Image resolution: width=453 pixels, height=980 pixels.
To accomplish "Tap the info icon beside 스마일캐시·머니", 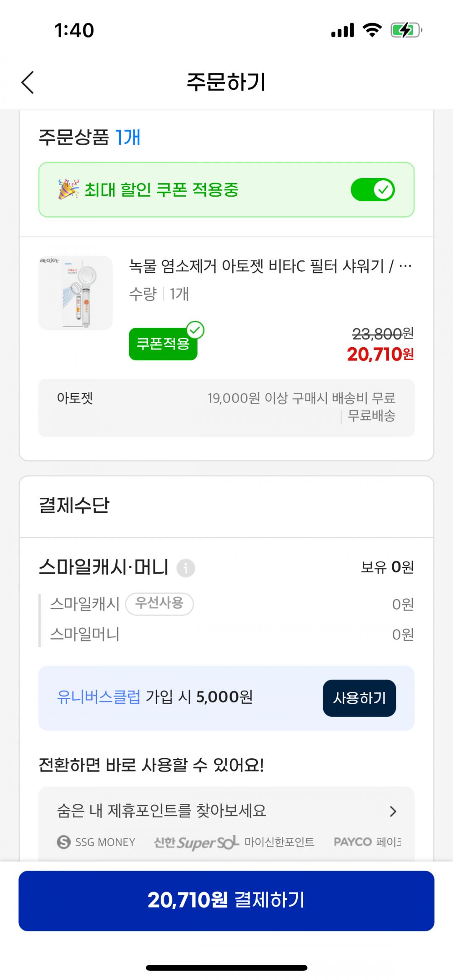I will coord(186,568).
